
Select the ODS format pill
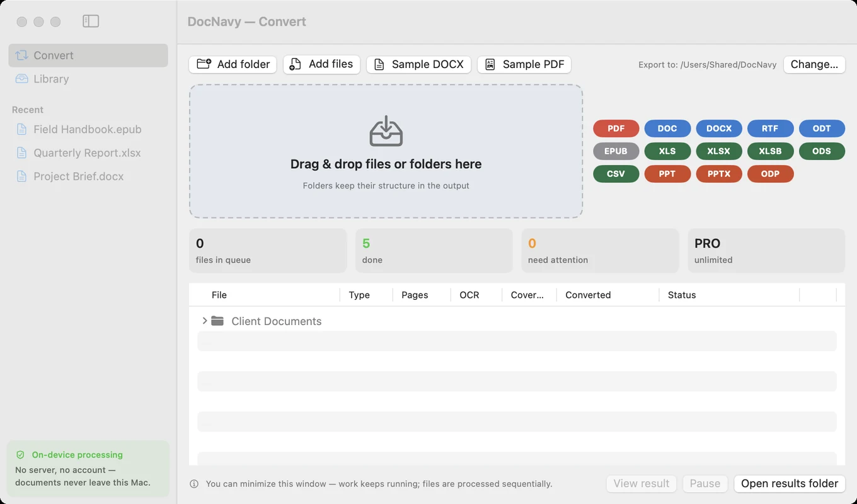pyautogui.click(x=822, y=151)
